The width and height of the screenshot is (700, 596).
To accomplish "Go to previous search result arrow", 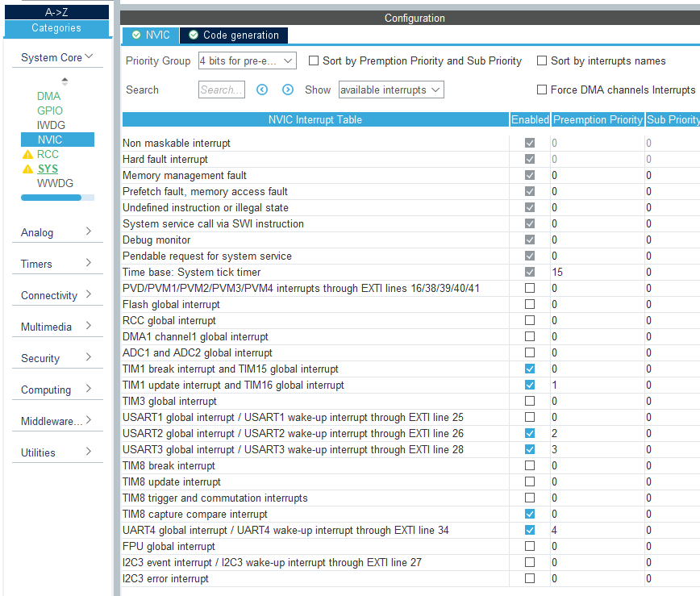I will click(x=262, y=90).
